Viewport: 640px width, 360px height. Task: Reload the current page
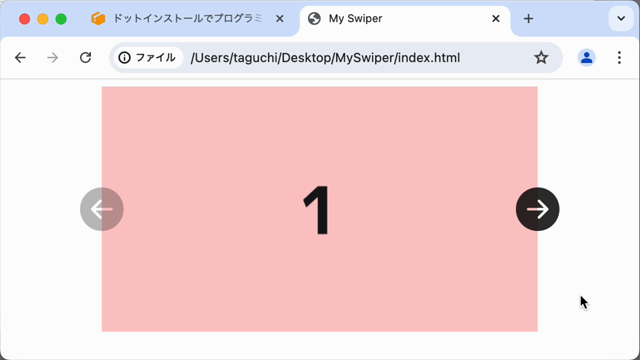85,58
